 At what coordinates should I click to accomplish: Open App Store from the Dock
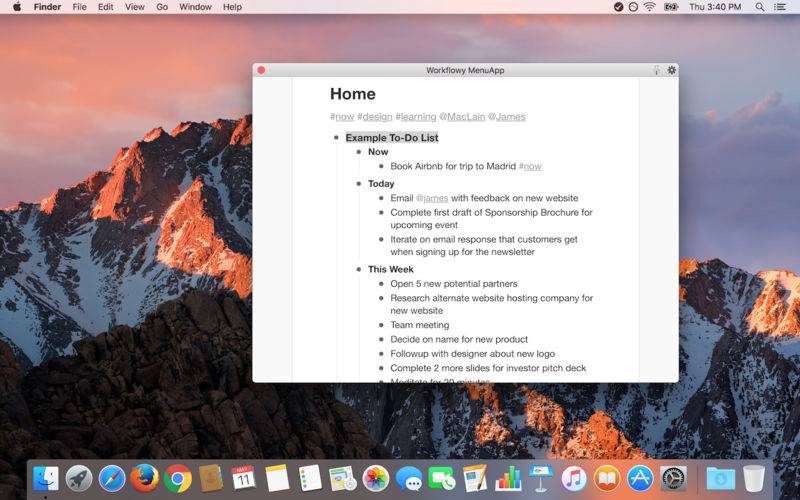click(x=640, y=479)
